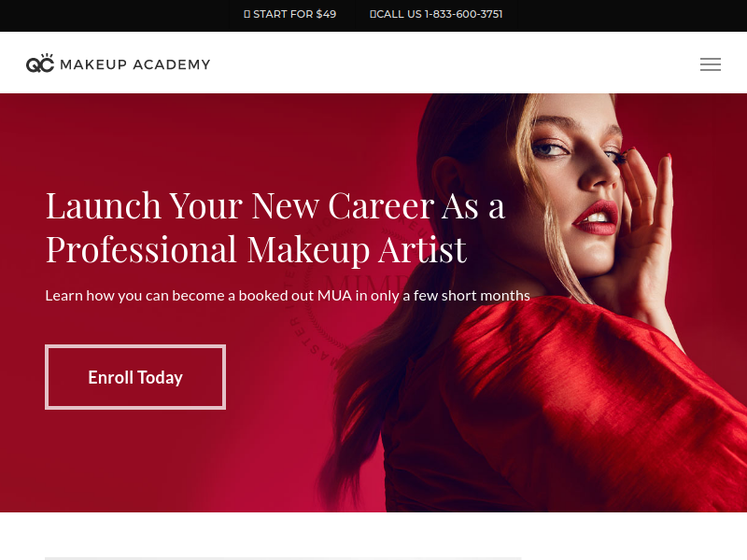The image size is (747, 560).
Task: Click the Enroll Today button
Action: [x=135, y=377]
